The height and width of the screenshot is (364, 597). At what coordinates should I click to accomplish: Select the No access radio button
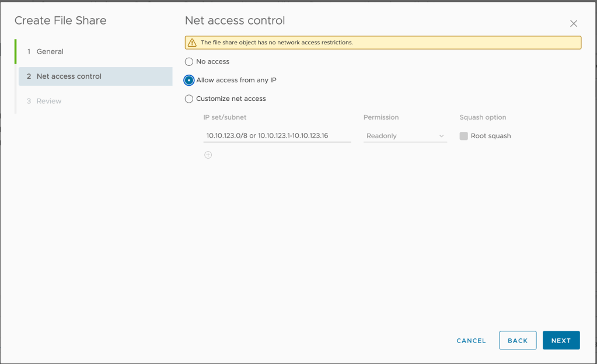[189, 62]
